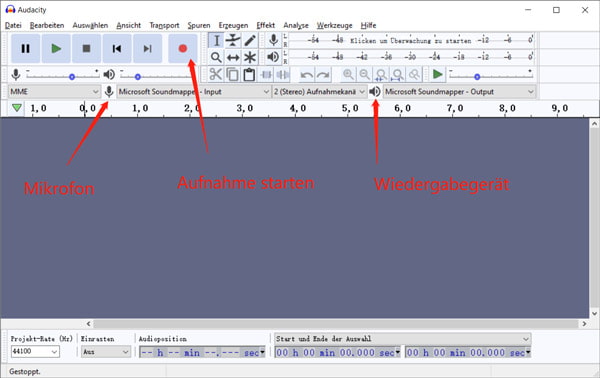Open the Hilfe menu
Image resolution: width=600 pixels, height=378 pixels.
pyautogui.click(x=368, y=25)
